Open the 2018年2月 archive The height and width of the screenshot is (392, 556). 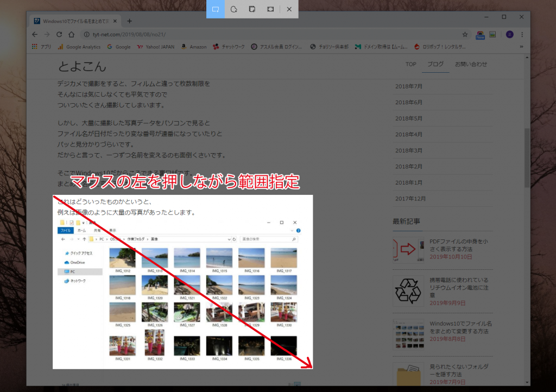coord(408,166)
